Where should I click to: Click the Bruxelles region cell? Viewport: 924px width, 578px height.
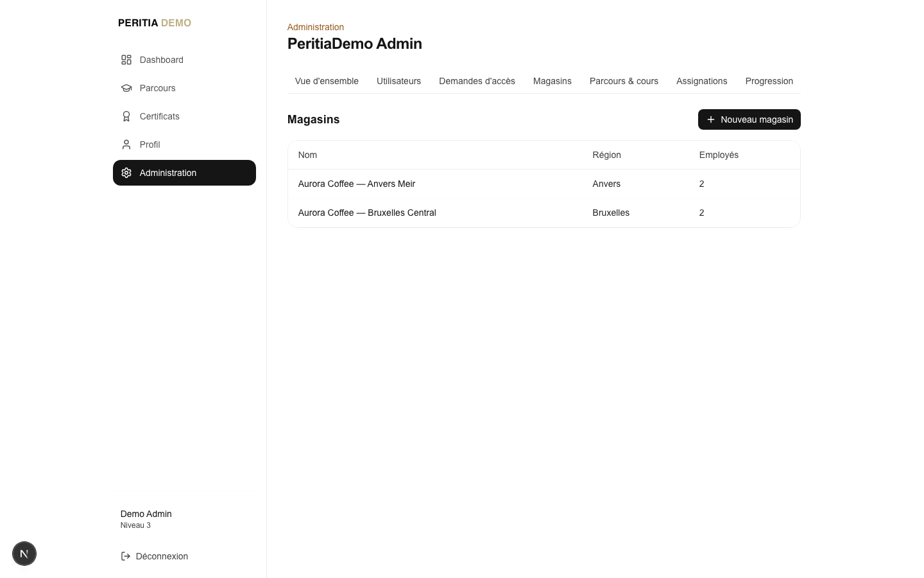pos(611,213)
